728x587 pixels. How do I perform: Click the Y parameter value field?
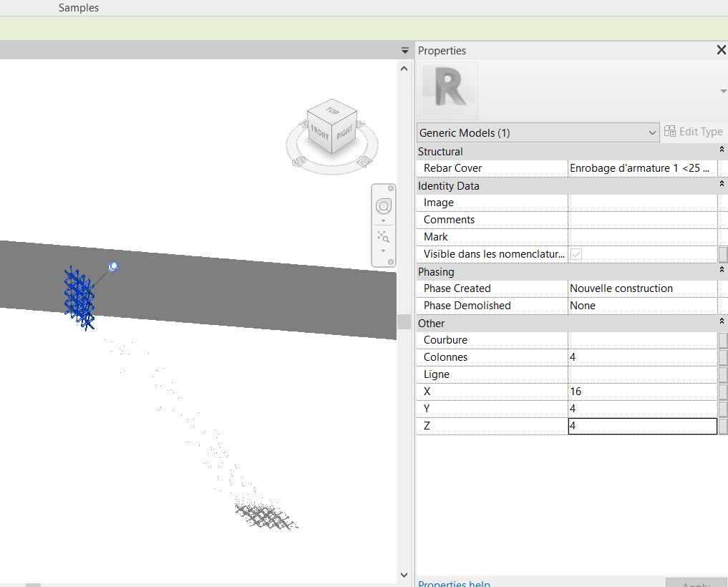point(641,409)
